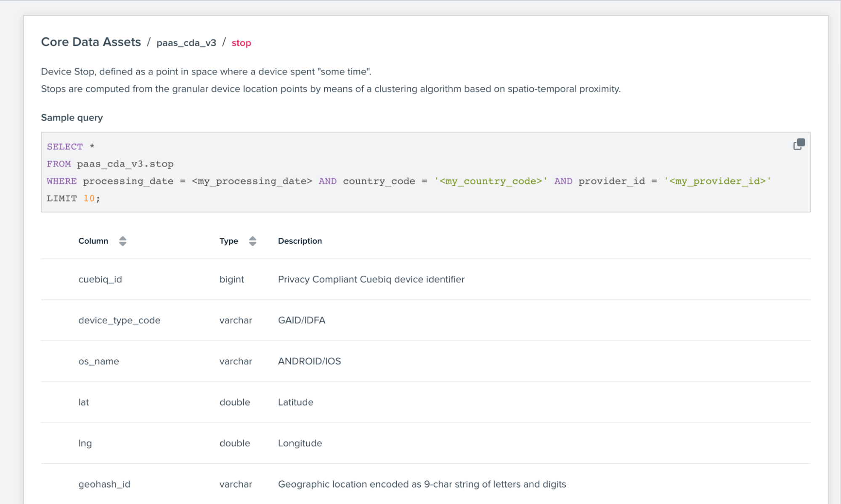Click LIMIT 10 line in query
841x504 pixels.
74,198
